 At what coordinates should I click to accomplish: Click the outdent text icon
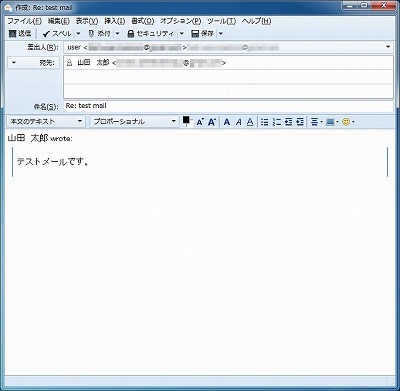coord(288,122)
